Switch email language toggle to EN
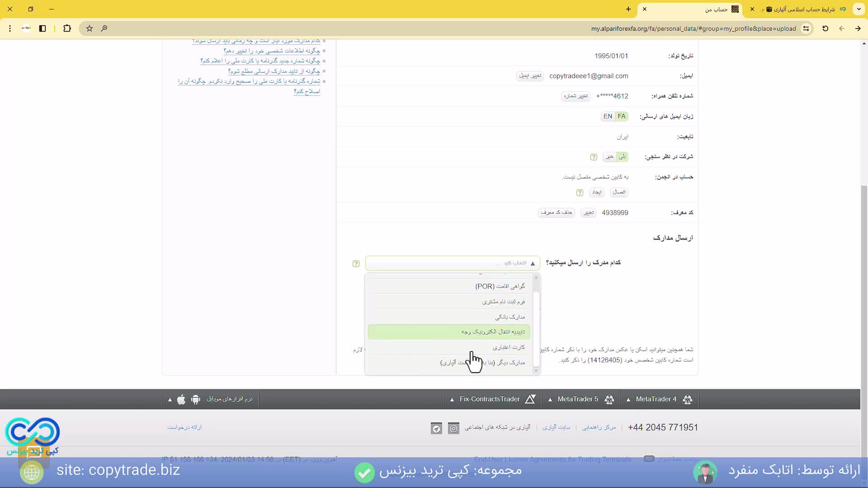The height and width of the screenshot is (488, 868). point(608,116)
